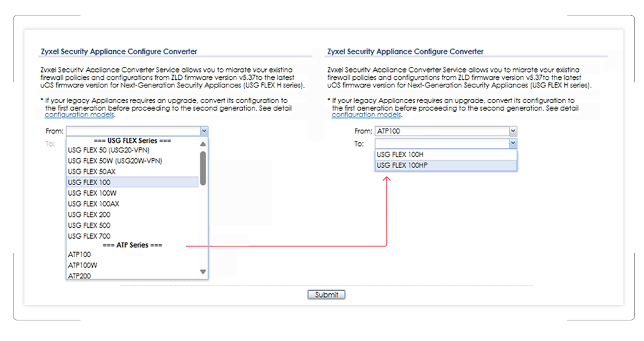Screen dimensions: 644x341
Task: Click left Zyxel Security Appliance Configure Converter heading
Action: [118, 51]
